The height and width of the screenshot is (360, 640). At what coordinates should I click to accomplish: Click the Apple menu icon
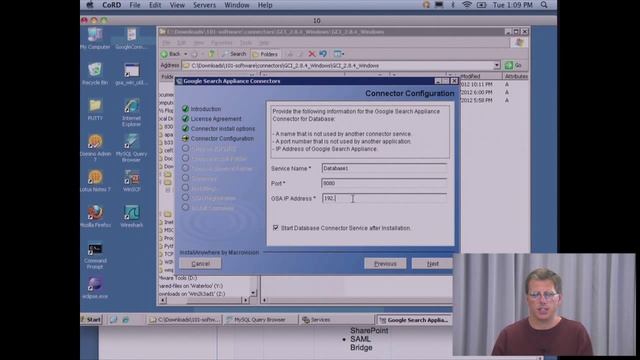click(x=90, y=5)
